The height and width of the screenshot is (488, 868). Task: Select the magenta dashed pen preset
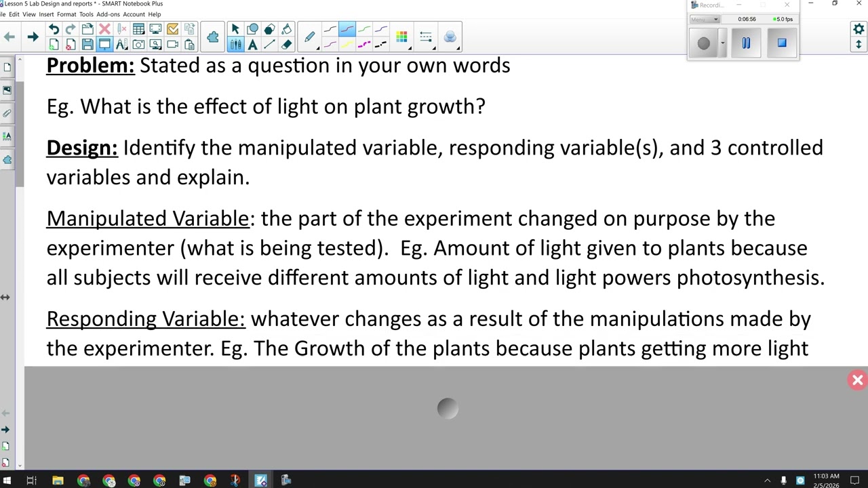click(x=364, y=45)
